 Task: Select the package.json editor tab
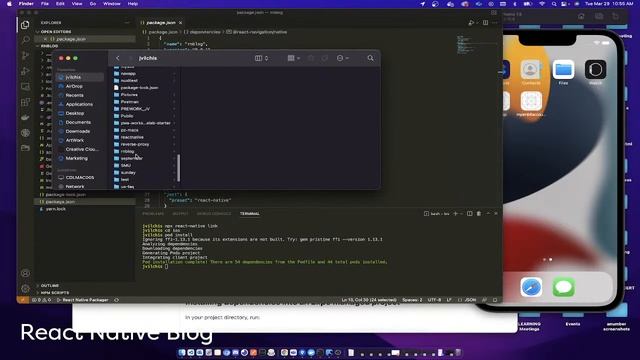coord(161,23)
